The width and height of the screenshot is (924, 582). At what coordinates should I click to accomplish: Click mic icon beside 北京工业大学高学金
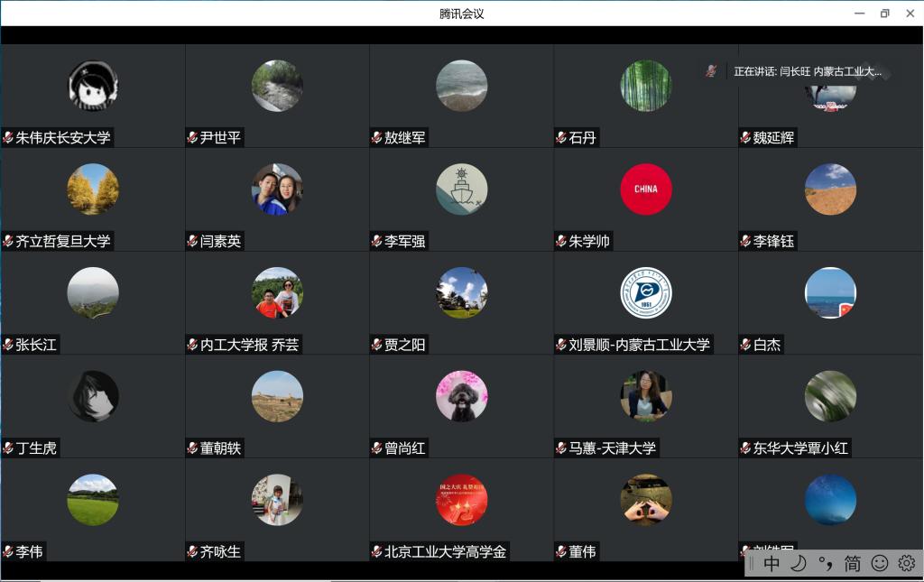click(377, 551)
